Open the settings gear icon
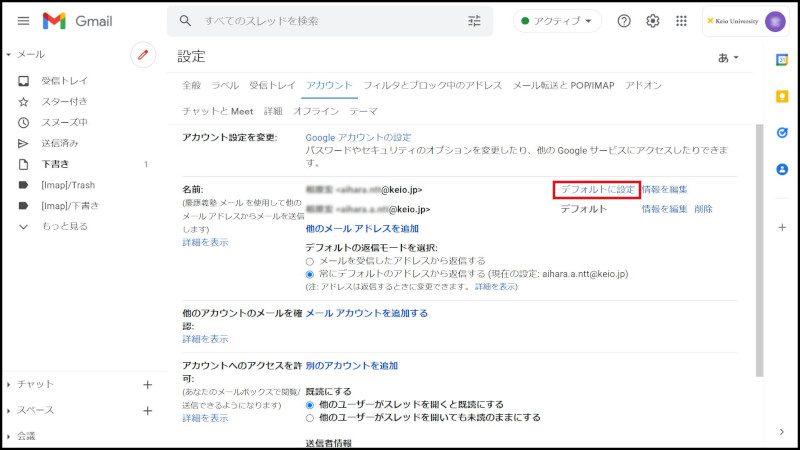The width and height of the screenshot is (800, 450). (653, 21)
